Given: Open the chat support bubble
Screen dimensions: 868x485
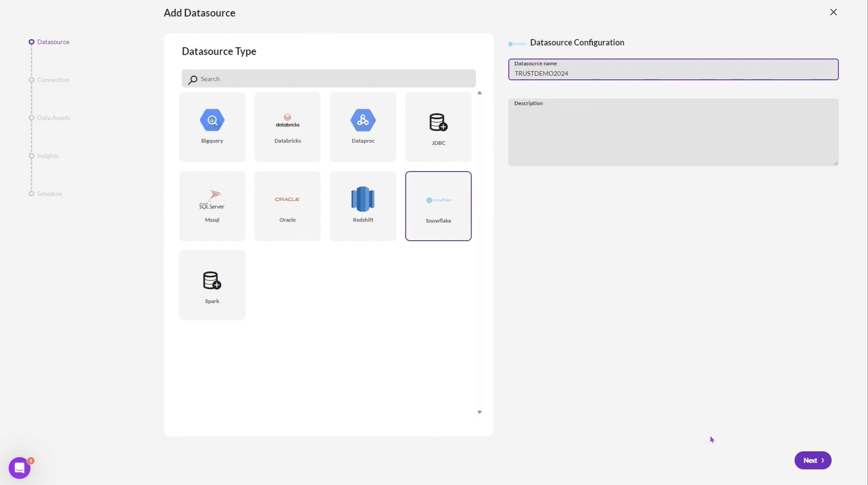Looking at the screenshot, I should [20, 468].
